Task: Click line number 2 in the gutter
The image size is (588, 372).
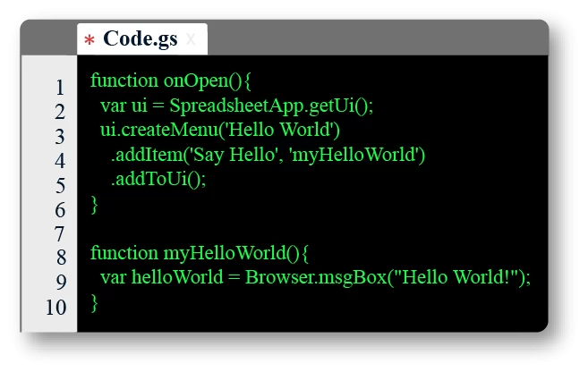Action: point(59,112)
